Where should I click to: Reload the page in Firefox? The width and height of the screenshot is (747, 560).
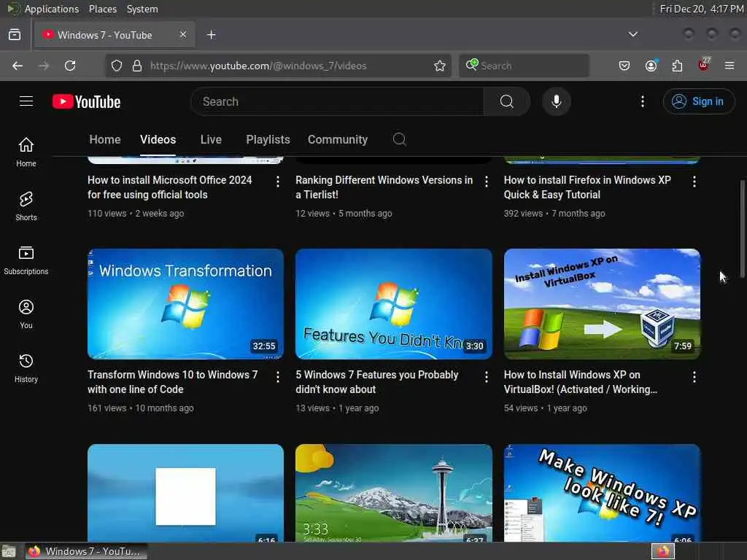(x=70, y=66)
